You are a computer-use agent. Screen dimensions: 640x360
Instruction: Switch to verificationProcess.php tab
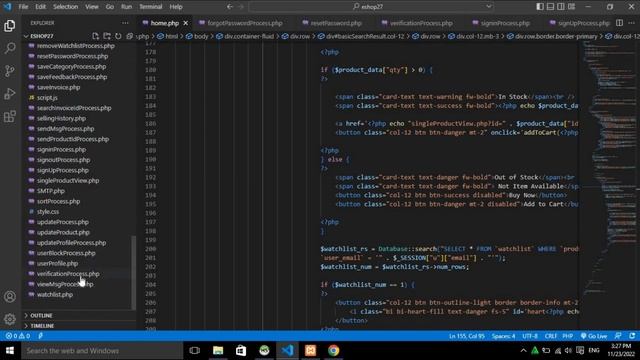(x=417, y=23)
